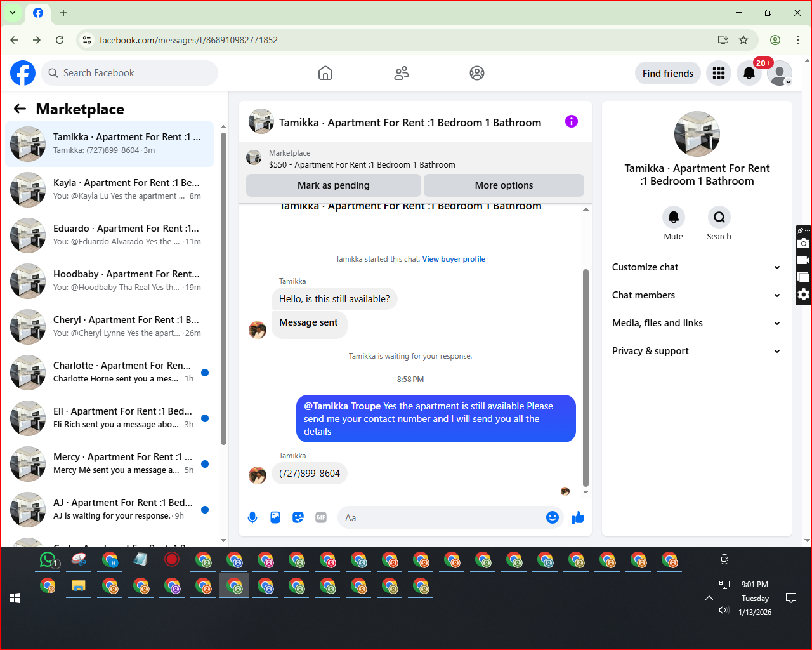Image resolution: width=812 pixels, height=650 pixels.
Task: Click the (727)899-8604 message bubble
Action: tap(310, 474)
